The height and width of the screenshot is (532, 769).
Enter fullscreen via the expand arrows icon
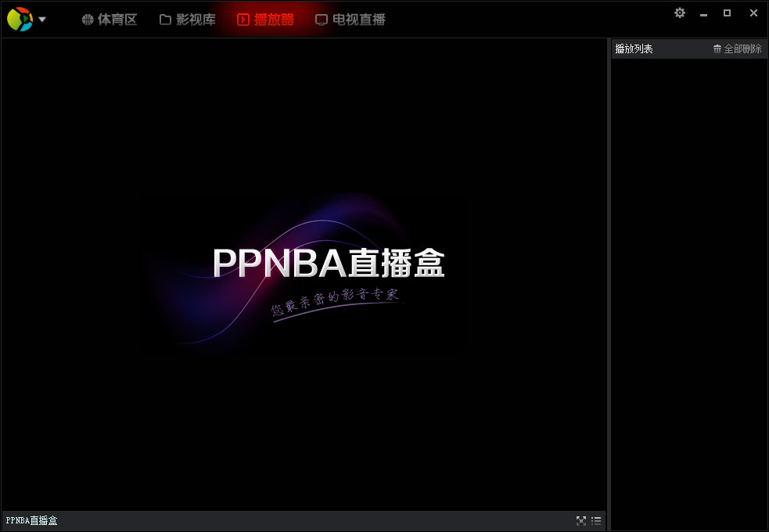pos(581,520)
